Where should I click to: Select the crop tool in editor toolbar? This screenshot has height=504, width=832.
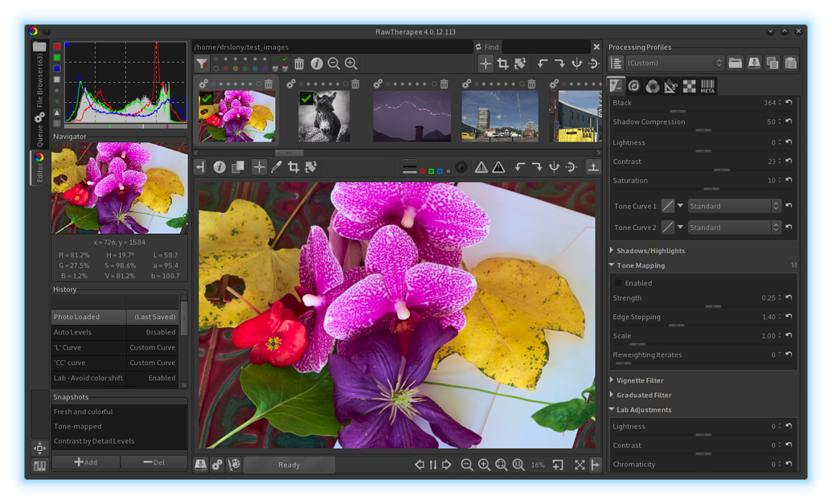tap(293, 167)
